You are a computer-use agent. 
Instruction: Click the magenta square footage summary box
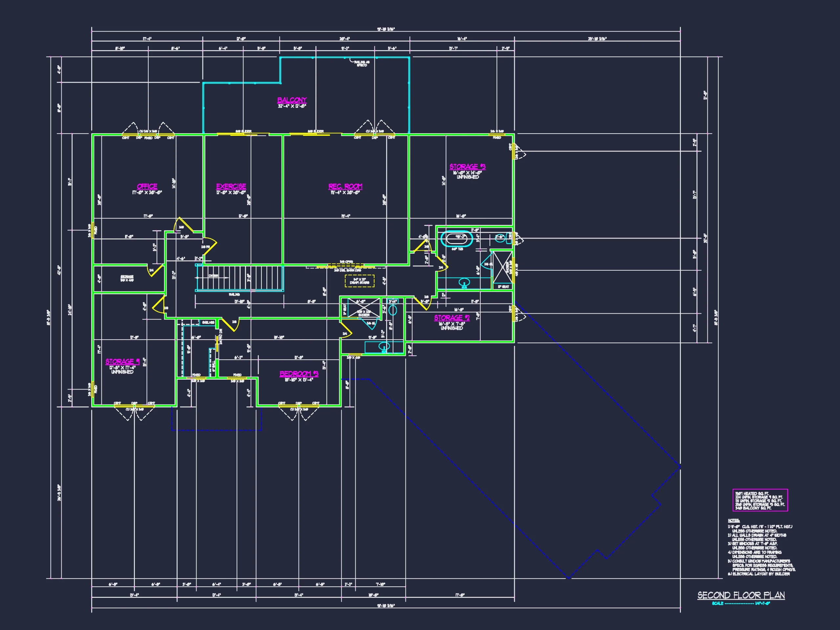tap(760, 500)
